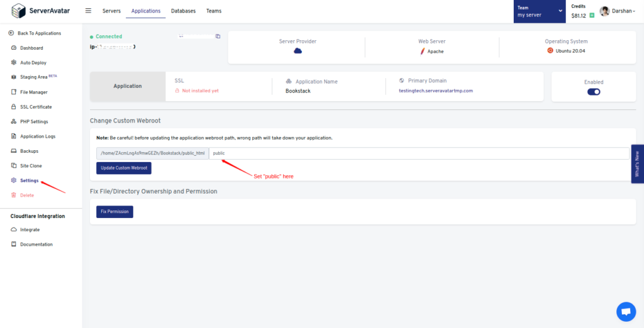Click the Primary Domain globe icon
Viewport: 644px width, 328px height.
[402, 81]
